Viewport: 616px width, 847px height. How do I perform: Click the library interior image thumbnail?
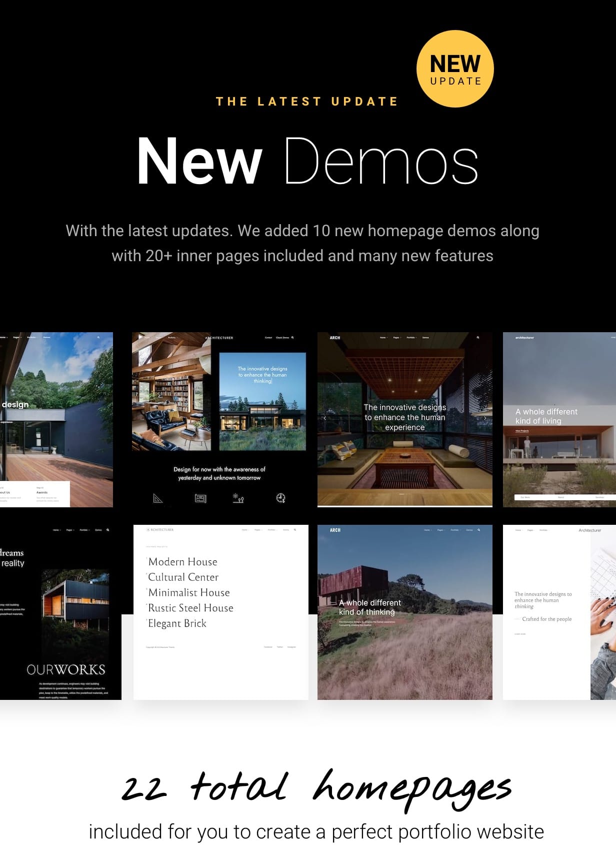[x=171, y=391]
